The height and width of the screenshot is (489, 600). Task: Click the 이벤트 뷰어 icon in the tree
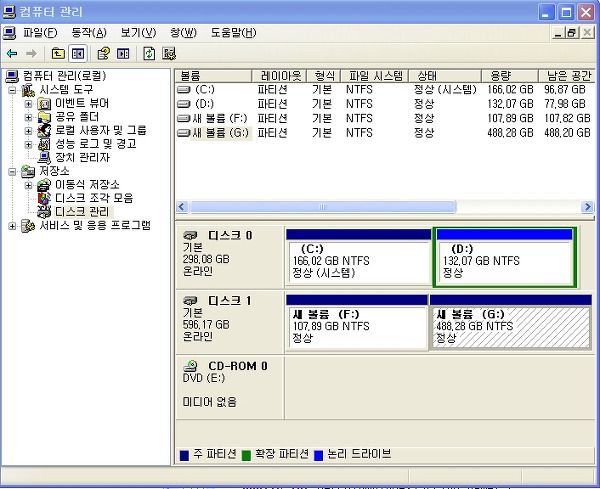tap(44, 103)
